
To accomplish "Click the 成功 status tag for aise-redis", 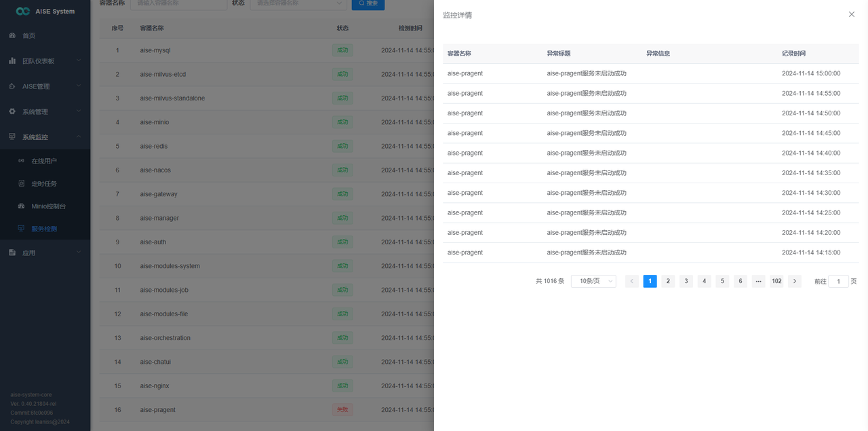I will pos(342,146).
